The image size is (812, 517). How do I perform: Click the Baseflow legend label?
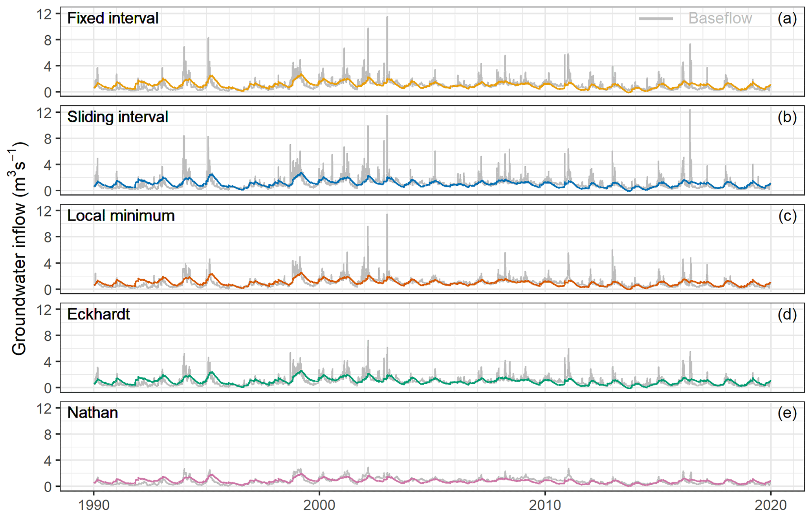point(720,18)
